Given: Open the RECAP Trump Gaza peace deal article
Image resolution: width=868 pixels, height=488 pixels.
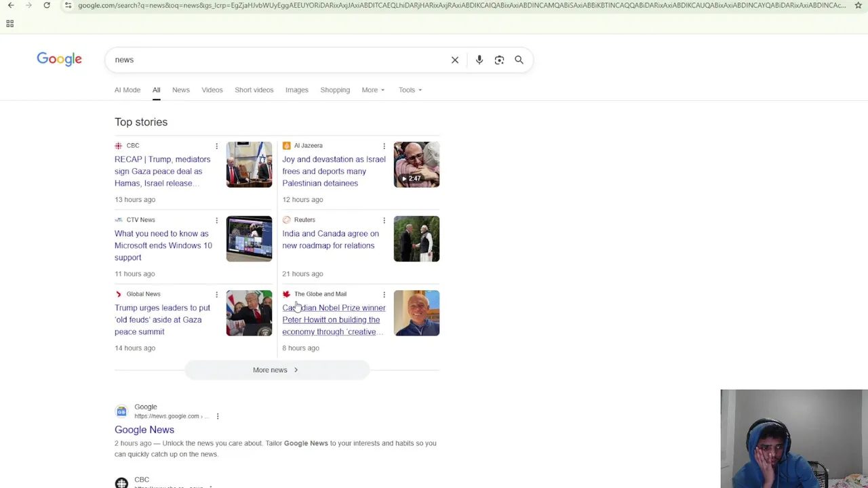Looking at the screenshot, I should tap(163, 171).
